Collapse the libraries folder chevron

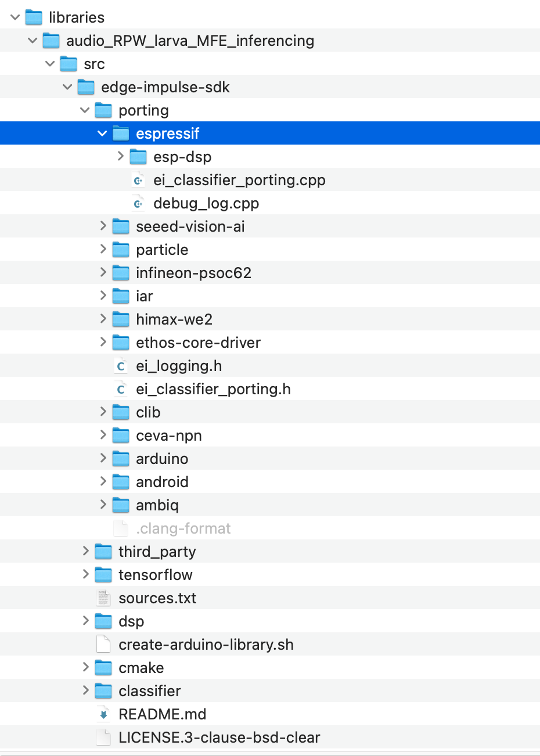[15, 17]
